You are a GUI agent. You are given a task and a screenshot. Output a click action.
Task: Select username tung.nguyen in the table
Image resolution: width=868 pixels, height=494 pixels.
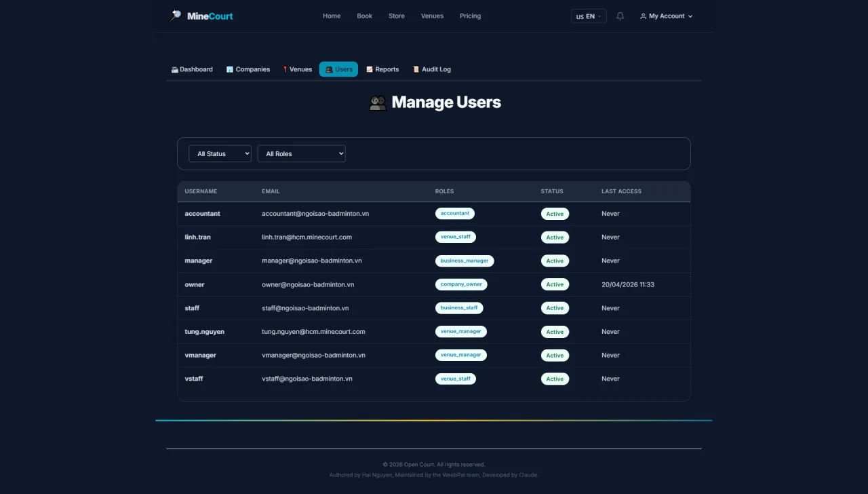click(204, 332)
